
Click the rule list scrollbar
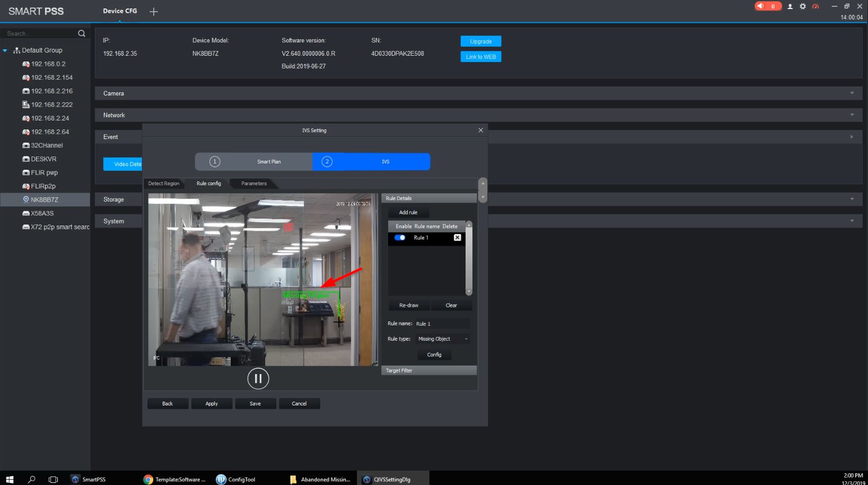pos(469,258)
